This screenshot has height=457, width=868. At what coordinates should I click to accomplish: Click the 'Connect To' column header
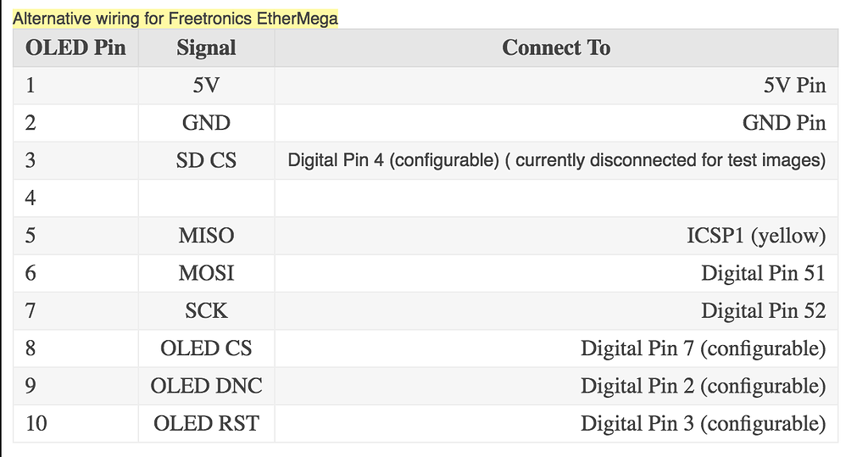point(556,48)
